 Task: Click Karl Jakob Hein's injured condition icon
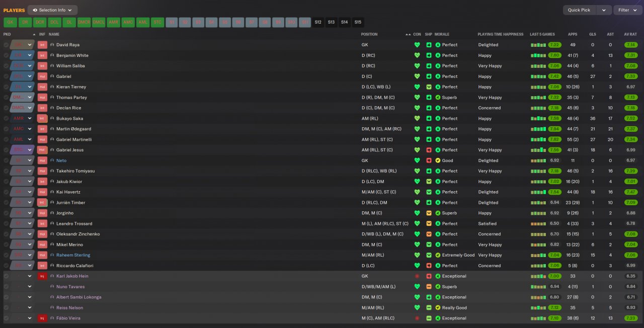[x=417, y=276]
